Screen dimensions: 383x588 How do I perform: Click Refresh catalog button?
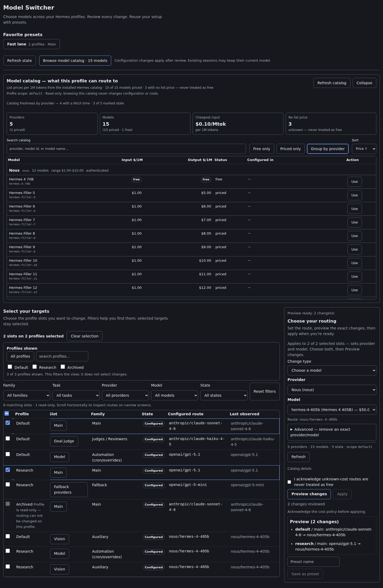click(x=332, y=83)
